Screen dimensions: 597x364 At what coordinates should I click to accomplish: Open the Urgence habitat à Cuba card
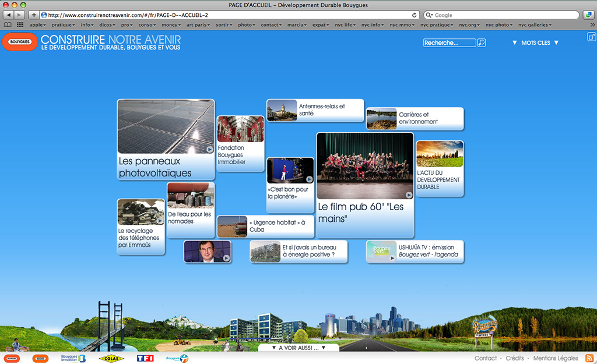pyautogui.click(x=265, y=227)
